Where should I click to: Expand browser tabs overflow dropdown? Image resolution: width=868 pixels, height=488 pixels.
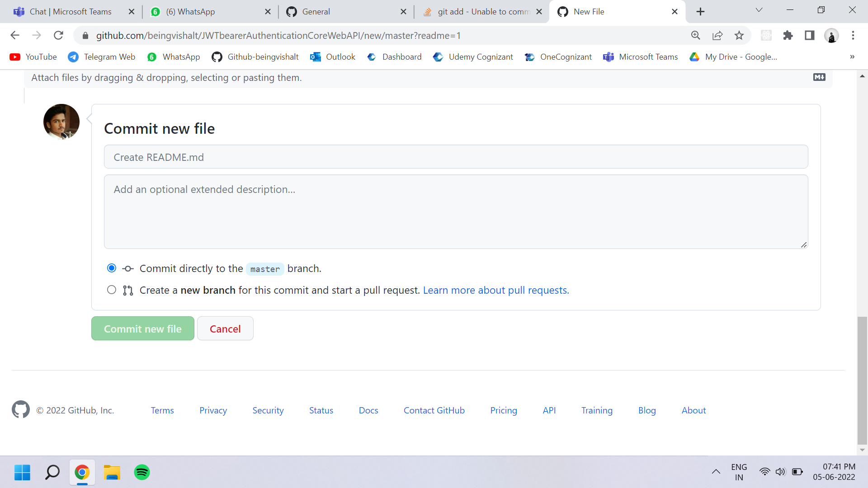[x=759, y=11]
